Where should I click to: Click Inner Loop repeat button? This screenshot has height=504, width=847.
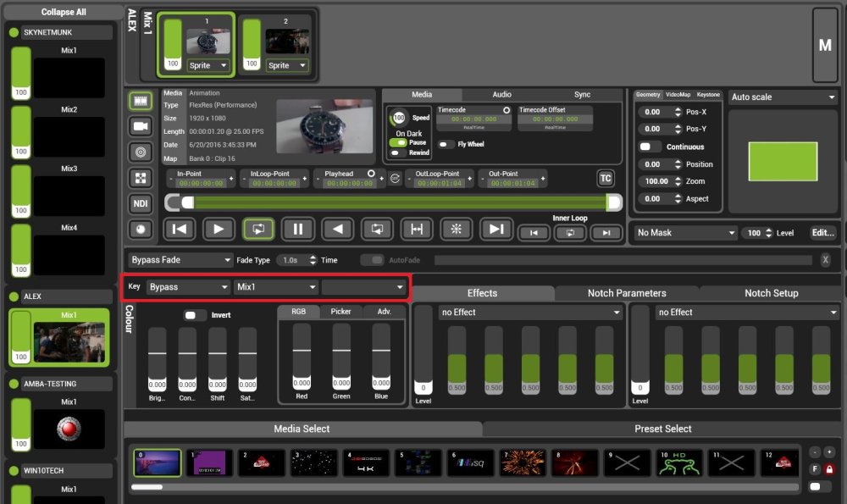pos(570,233)
